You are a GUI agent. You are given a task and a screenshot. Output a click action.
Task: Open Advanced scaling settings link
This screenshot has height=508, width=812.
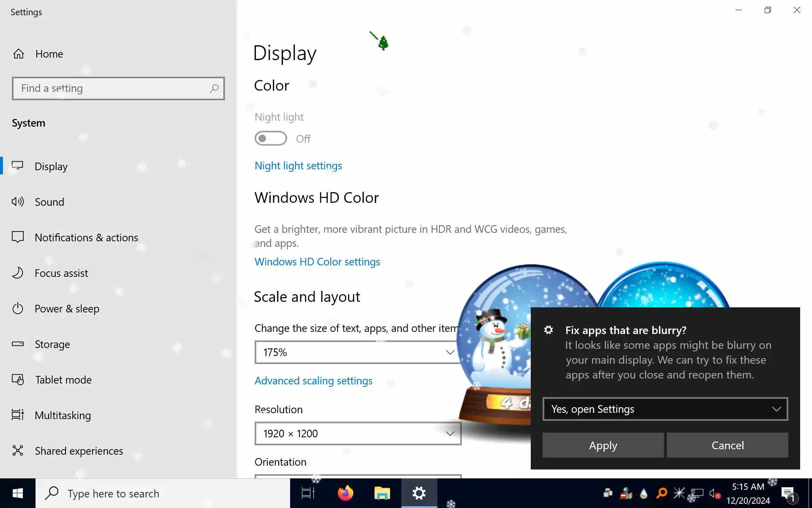pos(313,381)
